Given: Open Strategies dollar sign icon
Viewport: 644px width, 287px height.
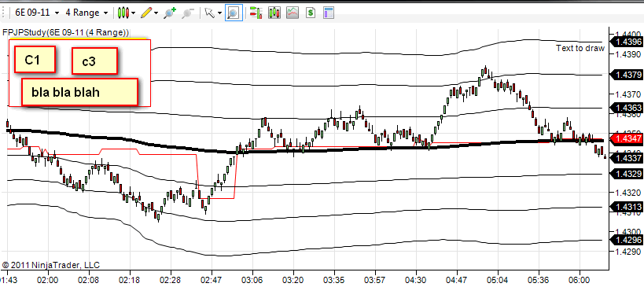Looking at the screenshot, I should click(x=311, y=13).
